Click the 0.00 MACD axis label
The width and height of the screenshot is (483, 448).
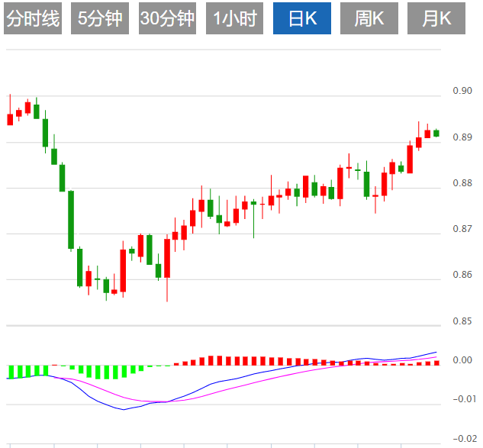(x=462, y=360)
